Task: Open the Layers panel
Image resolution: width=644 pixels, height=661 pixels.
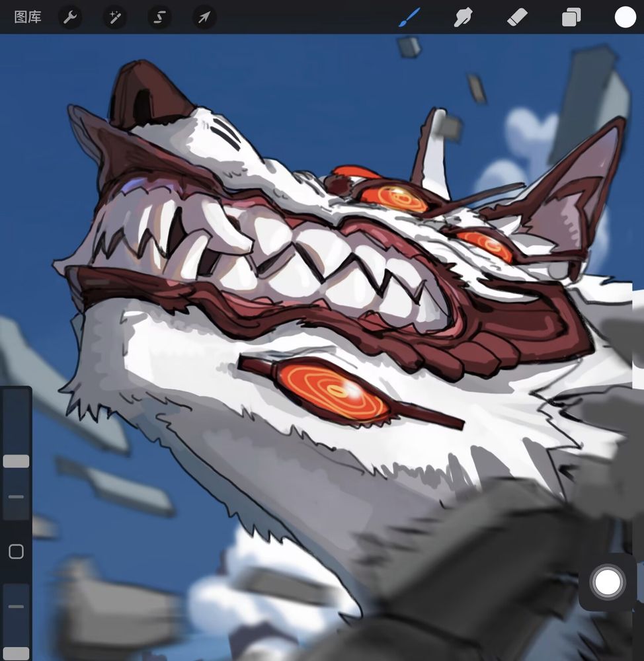Action: point(571,17)
